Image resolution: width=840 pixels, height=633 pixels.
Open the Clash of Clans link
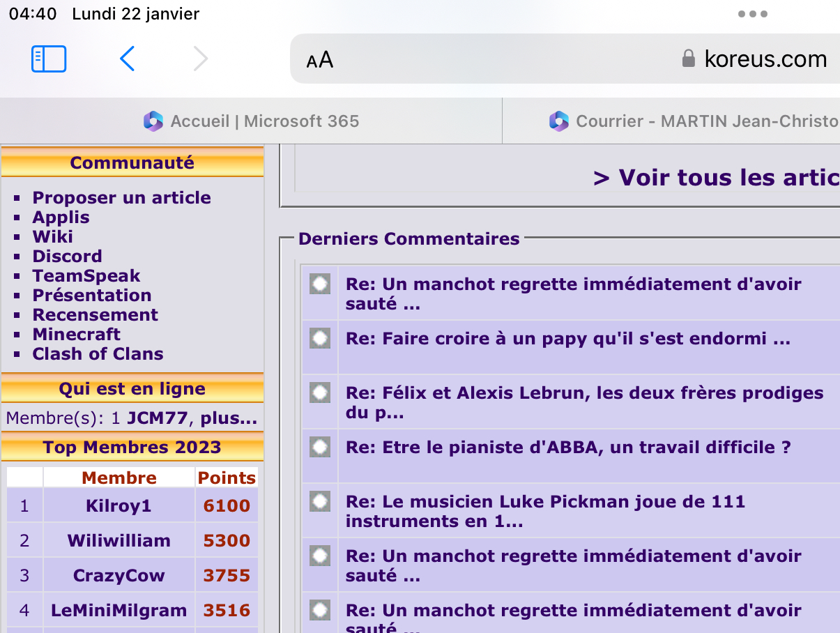(98, 354)
